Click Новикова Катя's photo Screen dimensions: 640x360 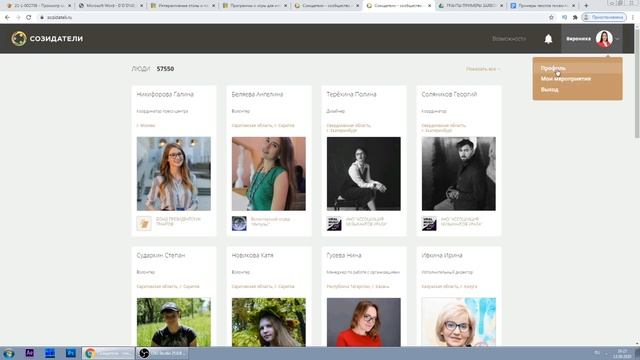click(269, 322)
